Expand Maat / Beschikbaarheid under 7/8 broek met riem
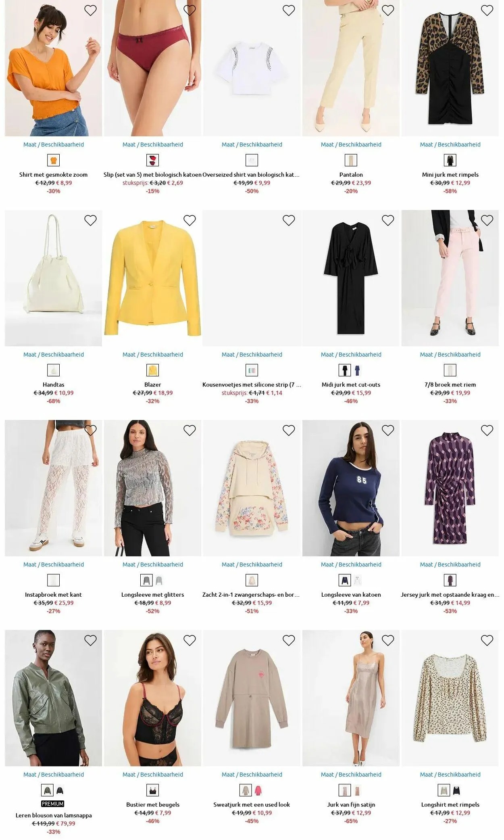Image resolution: width=504 pixels, height=840 pixels. (450, 355)
